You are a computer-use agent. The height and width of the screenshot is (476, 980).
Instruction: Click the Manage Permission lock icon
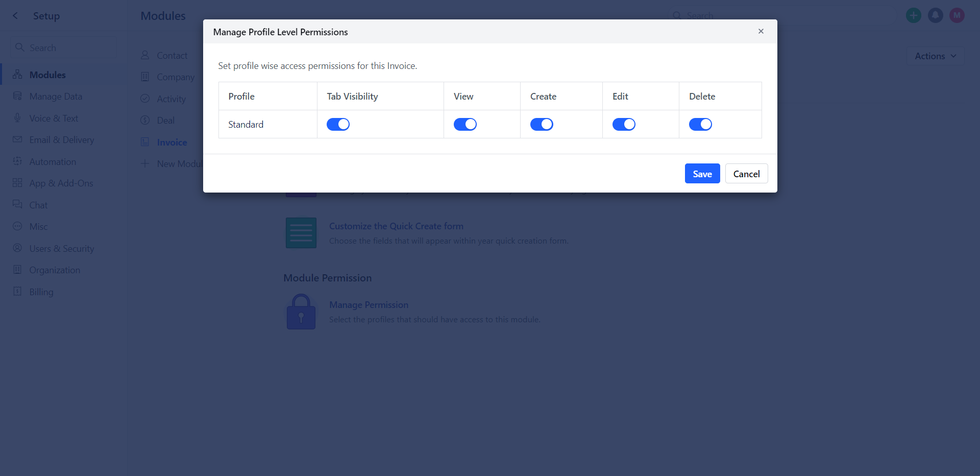(x=301, y=312)
